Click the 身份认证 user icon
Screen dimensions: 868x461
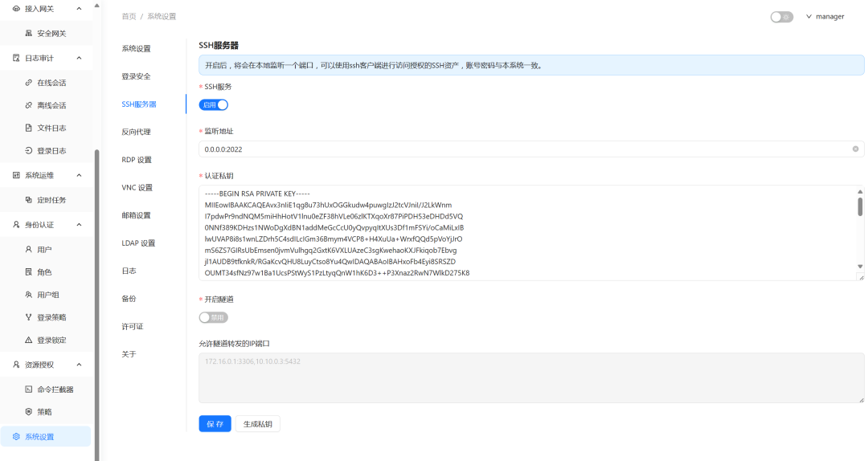16,225
